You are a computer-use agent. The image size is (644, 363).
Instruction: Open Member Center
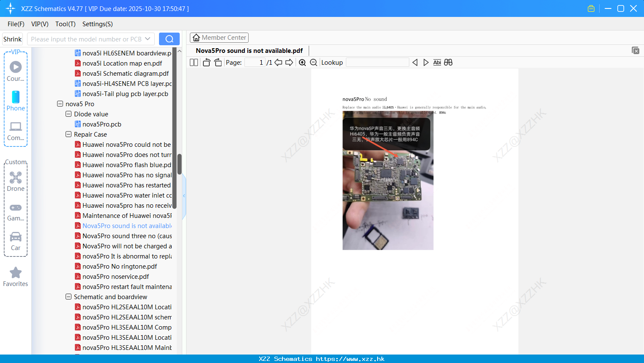[219, 38]
